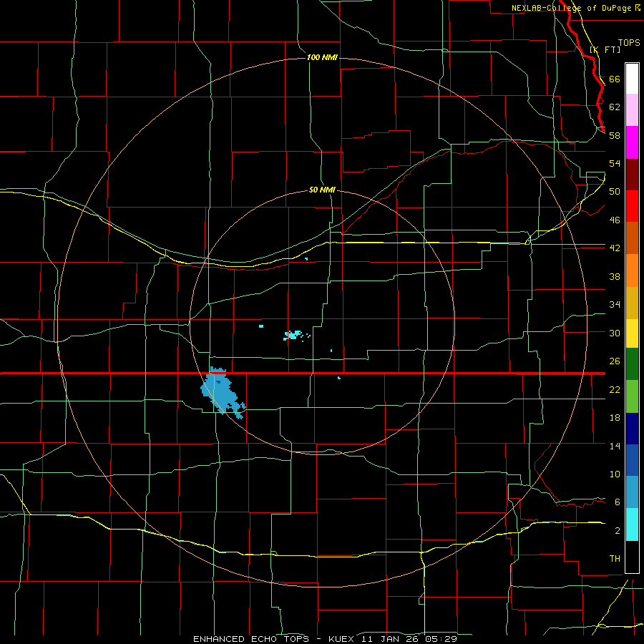
Task: Select the dark orange legend segment
Action: click(x=632, y=238)
